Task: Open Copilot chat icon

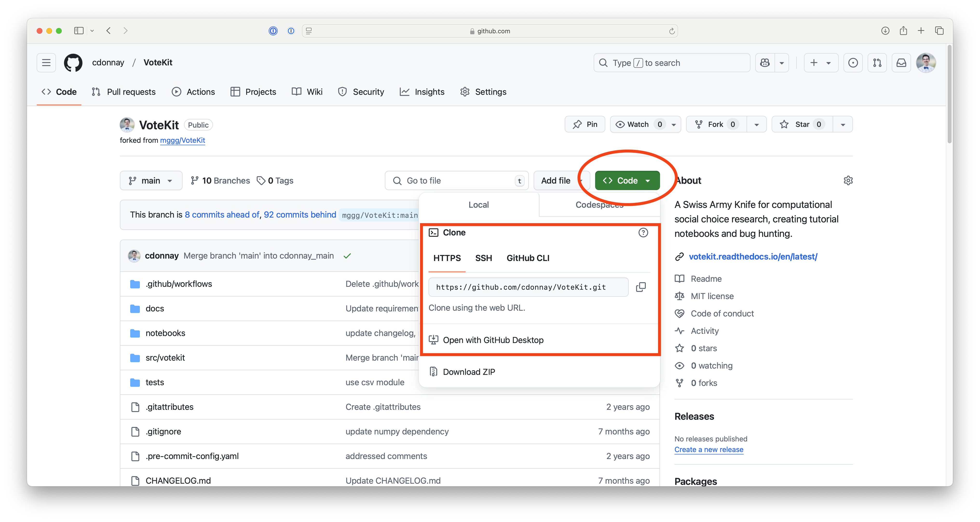Action: pyautogui.click(x=765, y=63)
